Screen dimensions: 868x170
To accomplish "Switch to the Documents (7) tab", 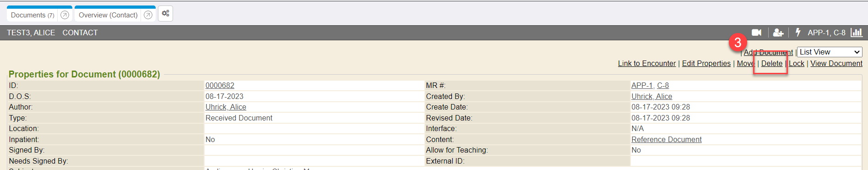I will (x=33, y=15).
